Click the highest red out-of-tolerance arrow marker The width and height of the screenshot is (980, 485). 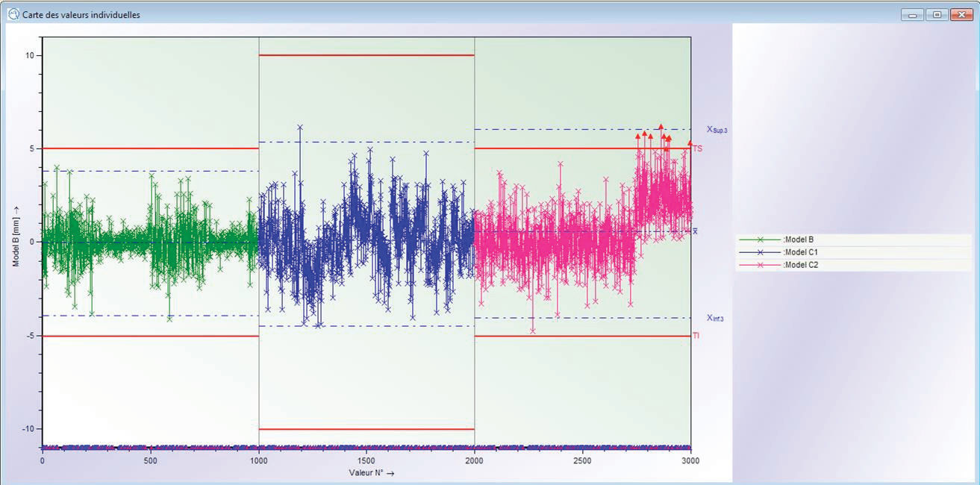point(661,128)
